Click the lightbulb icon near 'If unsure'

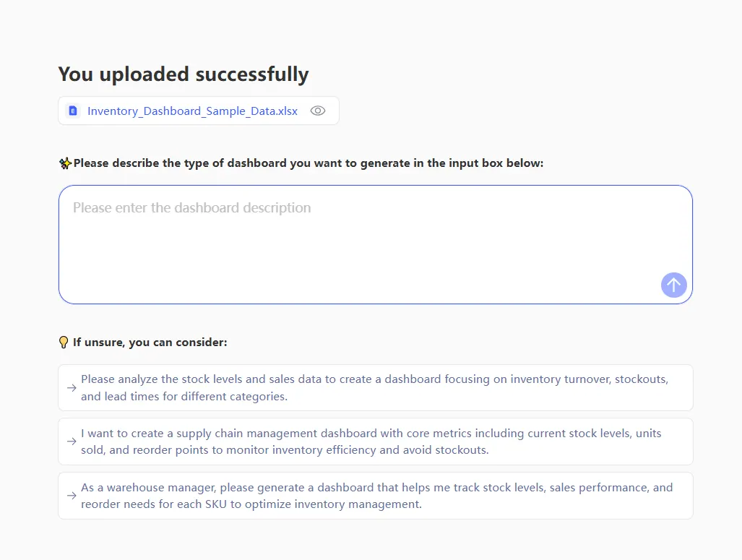[x=64, y=342]
